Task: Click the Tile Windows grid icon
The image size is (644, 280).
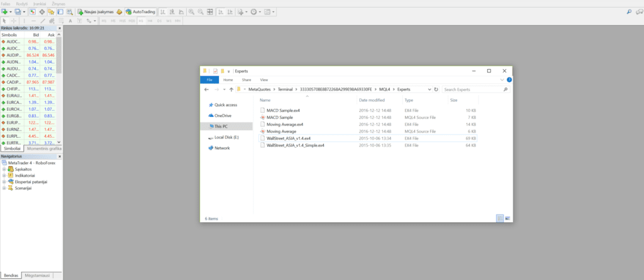Action: pyautogui.click(x=210, y=12)
